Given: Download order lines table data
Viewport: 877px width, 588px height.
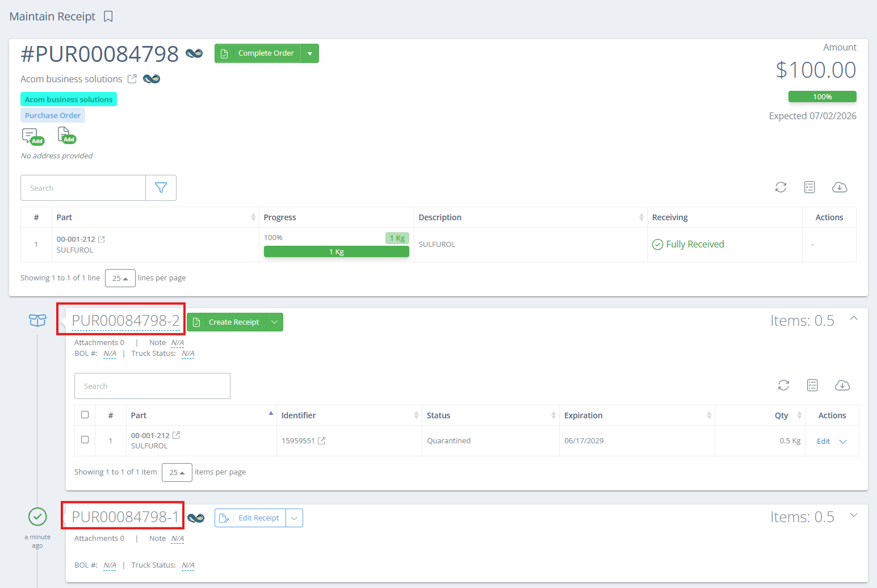Looking at the screenshot, I should pos(840,187).
